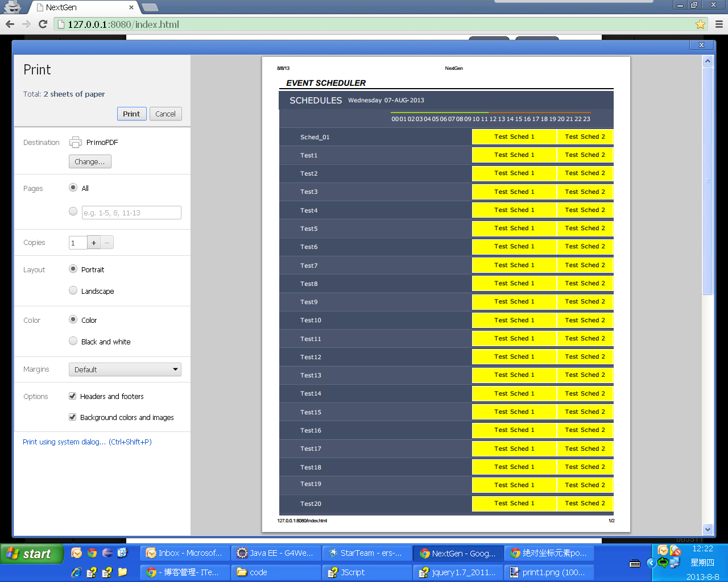Launch Outlook from the quick launch bar

[77, 553]
